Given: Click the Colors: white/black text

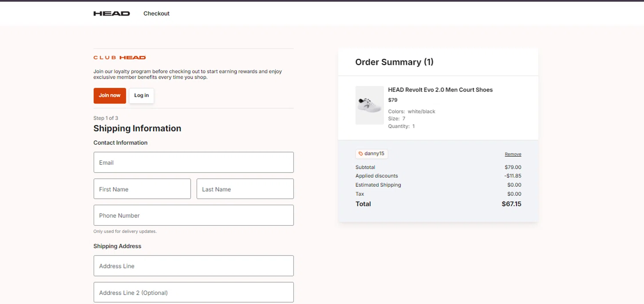Looking at the screenshot, I should [x=412, y=112].
